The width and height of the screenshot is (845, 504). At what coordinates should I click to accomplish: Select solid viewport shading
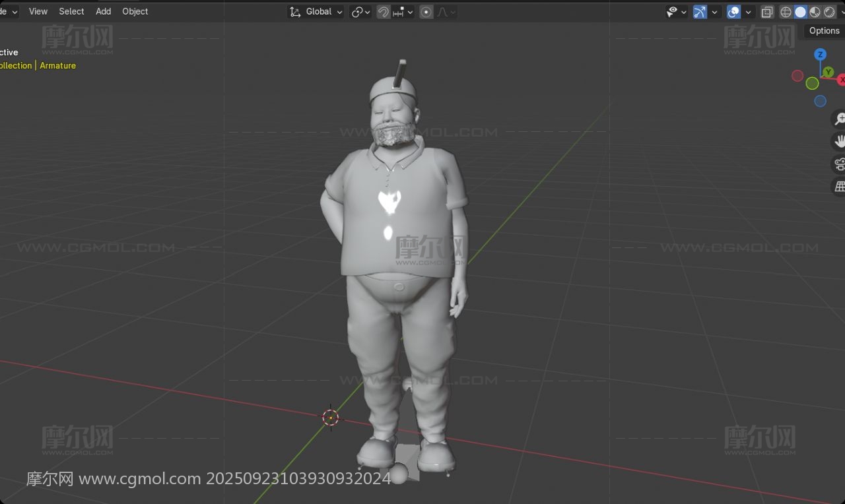click(x=800, y=12)
